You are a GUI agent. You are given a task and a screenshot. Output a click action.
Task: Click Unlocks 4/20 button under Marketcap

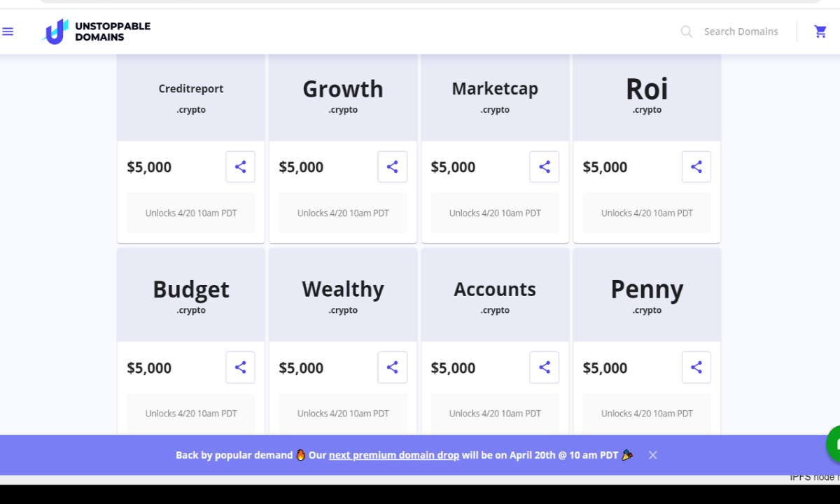495,213
